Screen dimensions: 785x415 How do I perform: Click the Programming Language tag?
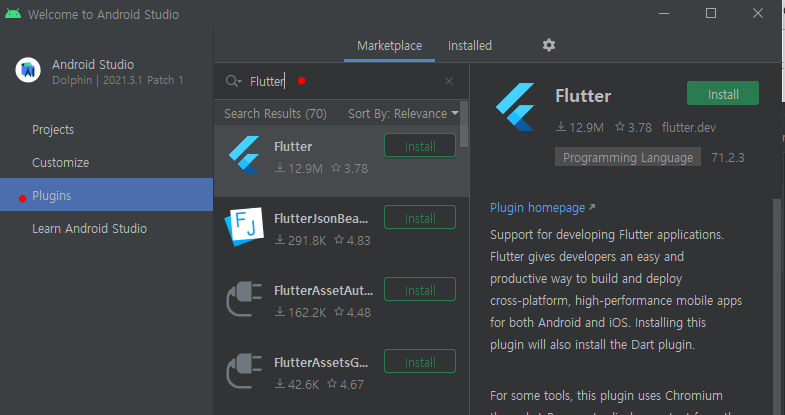[628, 157]
